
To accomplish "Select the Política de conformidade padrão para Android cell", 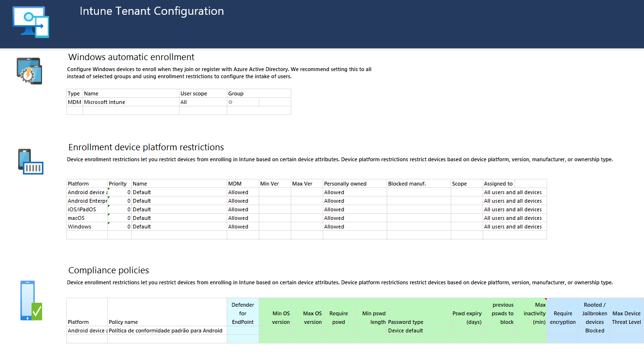I will pyautogui.click(x=167, y=331).
